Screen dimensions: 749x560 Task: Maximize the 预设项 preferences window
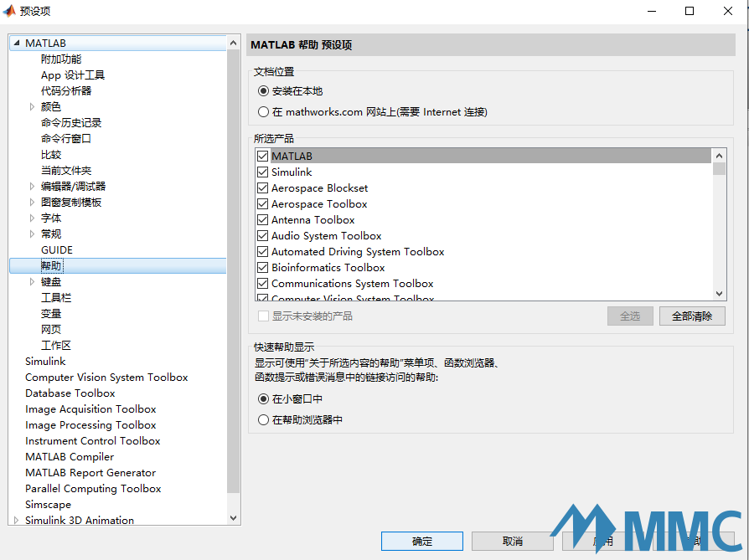click(x=690, y=11)
